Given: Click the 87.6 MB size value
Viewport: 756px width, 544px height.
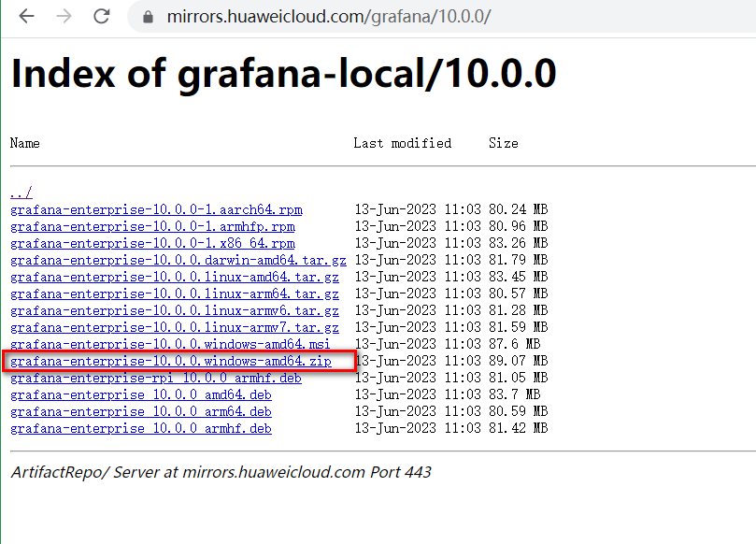Looking at the screenshot, I should click(515, 344).
